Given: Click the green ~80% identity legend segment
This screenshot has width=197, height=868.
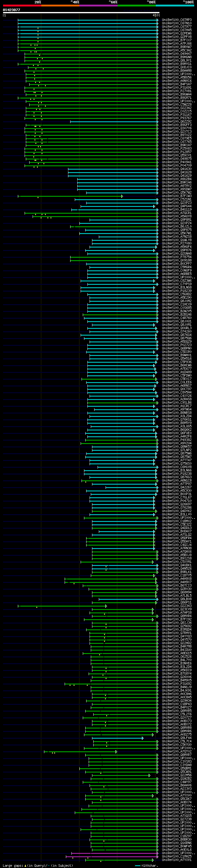Looking at the screenshot, I should tap(137, 6).
